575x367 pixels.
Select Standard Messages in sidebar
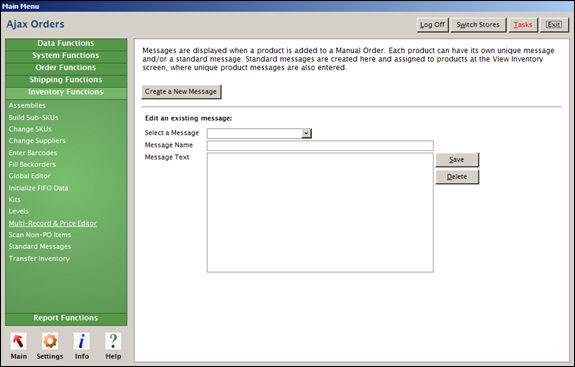40,247
